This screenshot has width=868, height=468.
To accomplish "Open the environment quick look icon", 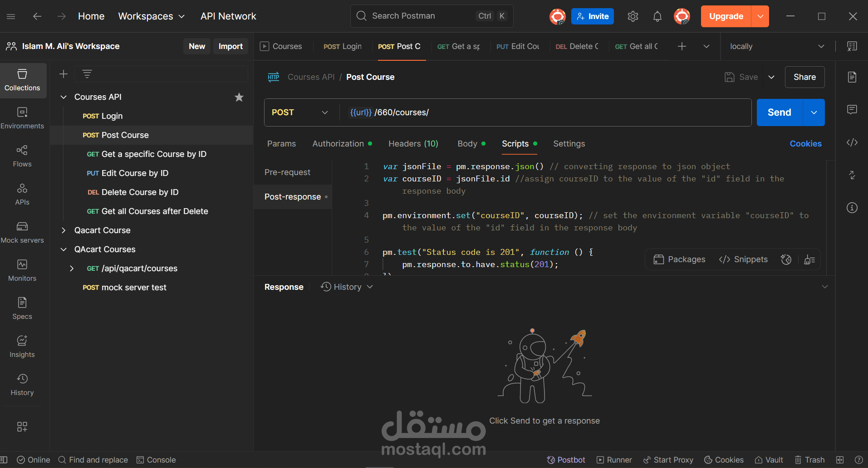I will coord(852,46).
